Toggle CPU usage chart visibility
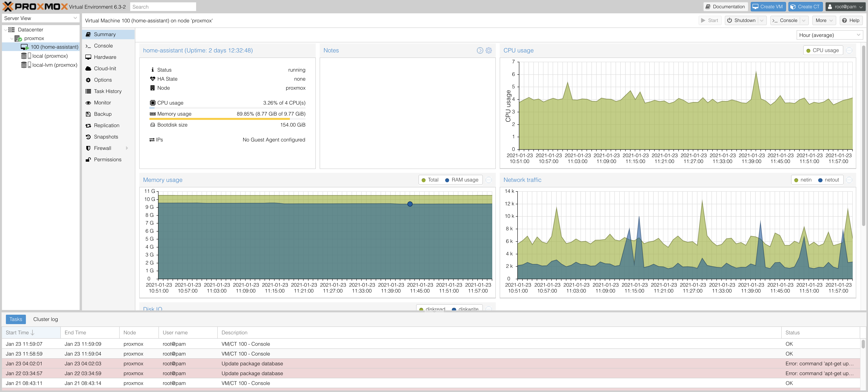Viewport: 868px width, 392px height. [x=822, y=50]
